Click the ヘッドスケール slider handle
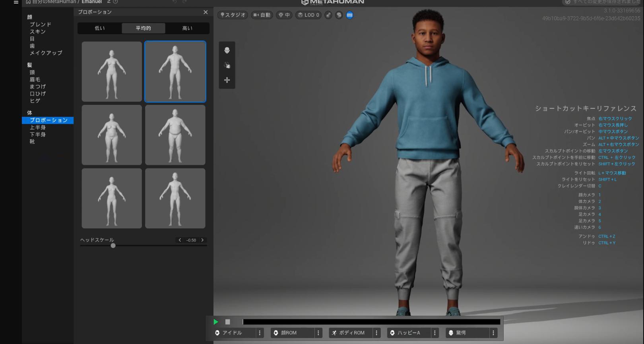 pyautogui.click(x=113, y=245)
